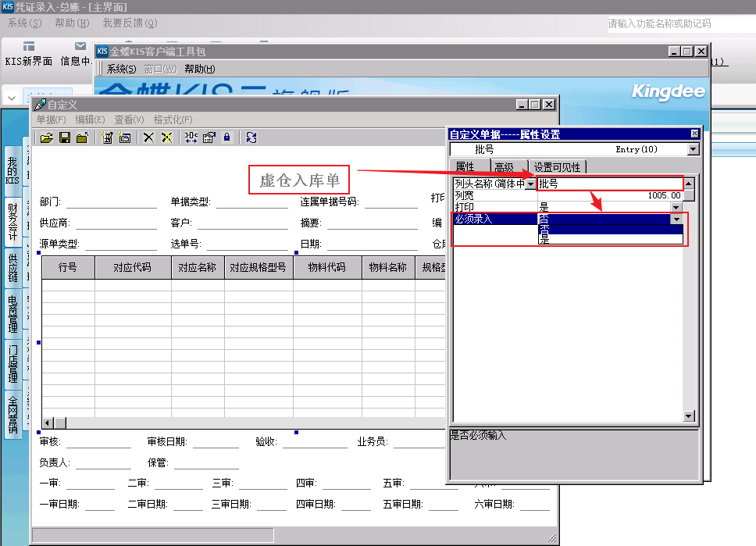The width and height of the screenshot is (756, 546).
Task: Click the X with yellow highlight icon
Action: (166, 137)
